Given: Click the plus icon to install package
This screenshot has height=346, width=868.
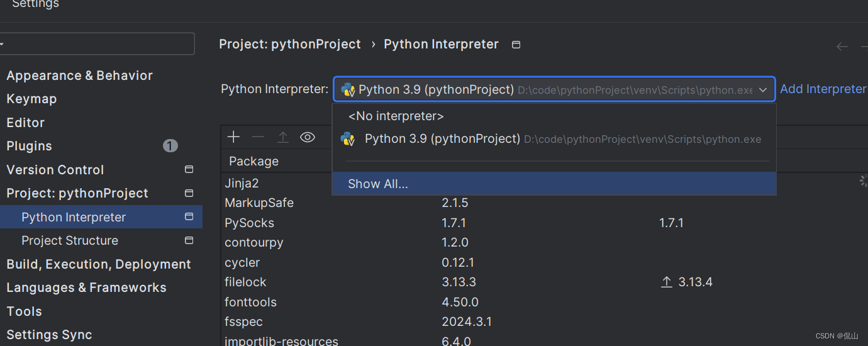Looking at the screenshot, I should (x=233, y=137).
